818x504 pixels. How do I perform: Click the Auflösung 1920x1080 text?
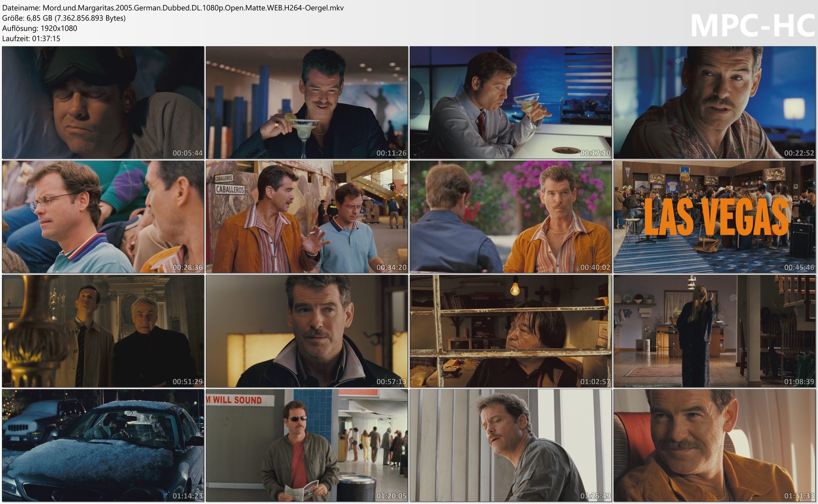pyautogui.click(x=40, y=28)
